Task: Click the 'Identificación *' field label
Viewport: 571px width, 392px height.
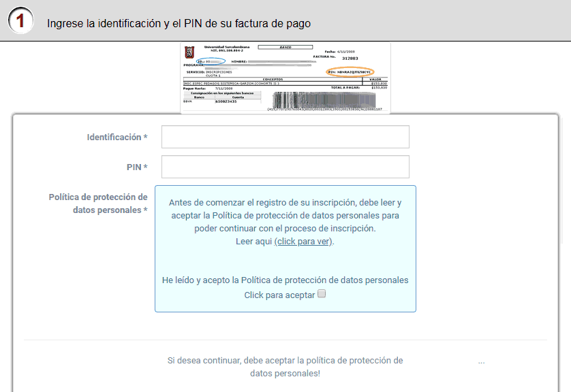Action: 117,137
